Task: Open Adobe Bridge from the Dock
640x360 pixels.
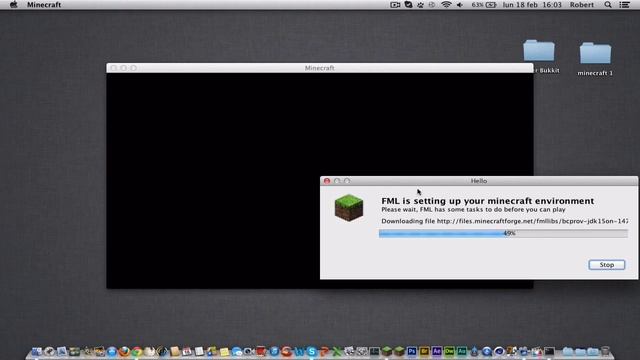Action: 424,351
